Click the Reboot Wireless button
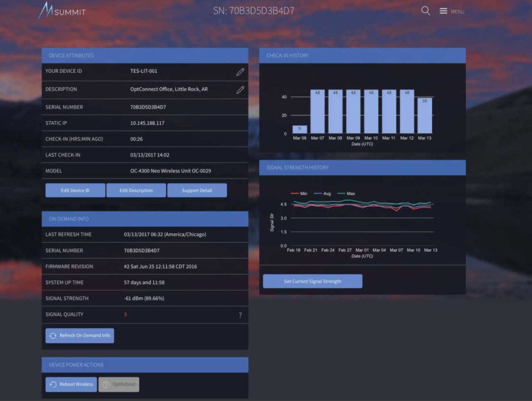The height and width of the screenshot is (401, 532). pos(71,384)
